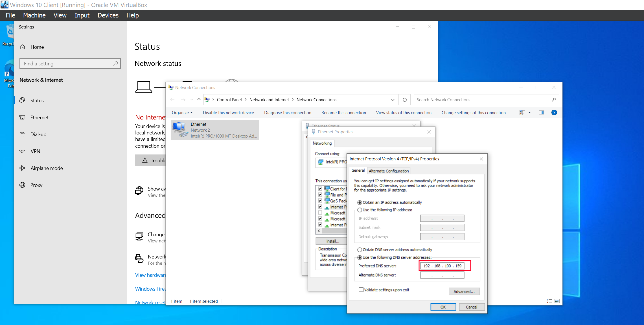
Task: Click Diagnose this connection
Action: (x=288, y=113)
